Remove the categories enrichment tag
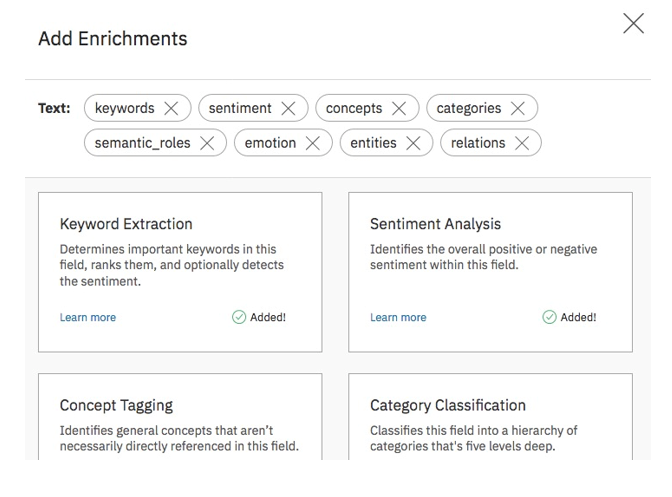The height and width of the screenshot is (497, 672). (518, 108)
